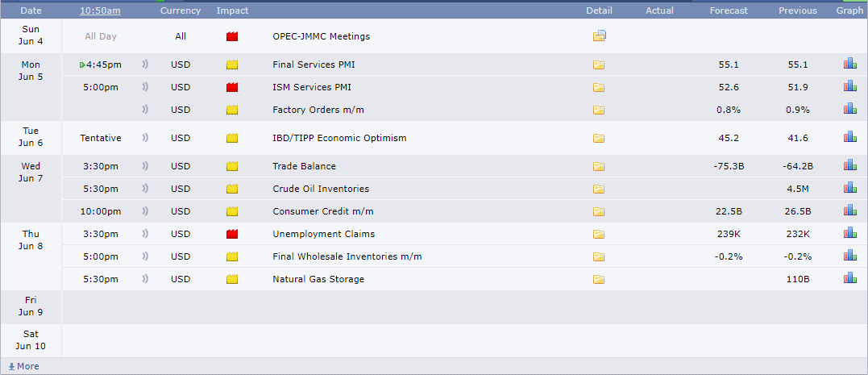This screenshot has width=868, height=375.
Task: View graph for Final Services PMI
Action: 849,65
